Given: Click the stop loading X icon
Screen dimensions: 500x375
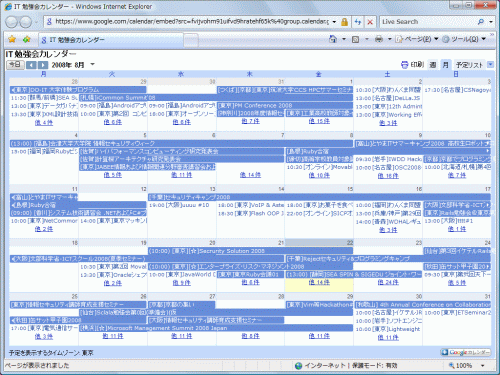Looking at the screenshot, I should coord(370,22).
